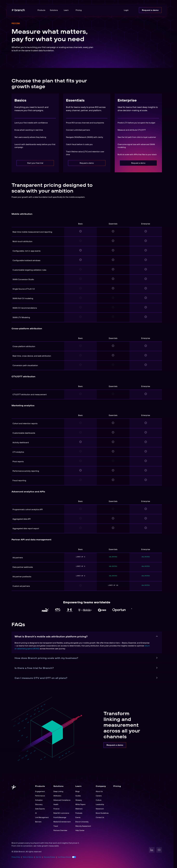This screenshot has width=177, height=868.
Task: Click the Puma logo
Action: tap(45, 610)
